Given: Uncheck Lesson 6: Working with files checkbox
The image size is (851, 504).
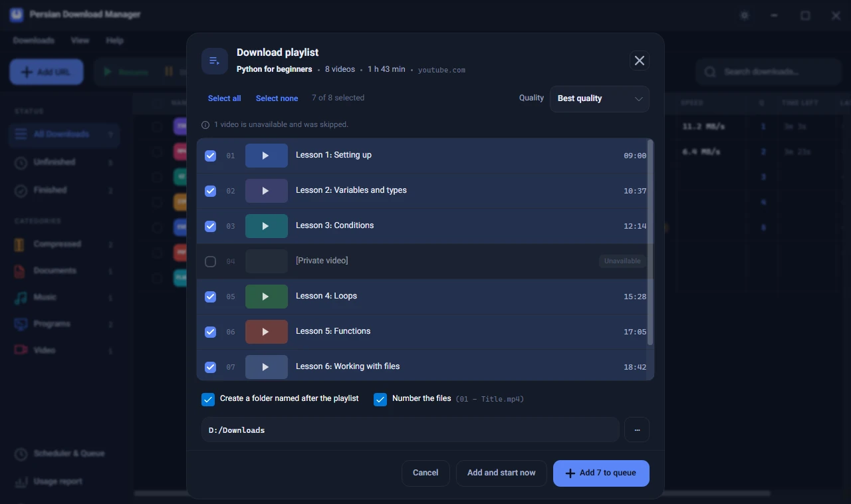Looking at the screenshot, I should coord(210,367).
